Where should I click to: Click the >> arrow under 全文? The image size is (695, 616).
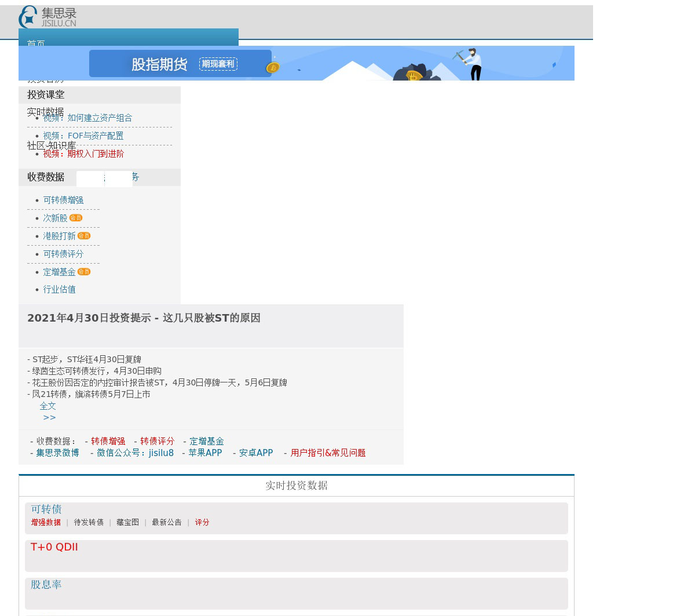point(49,417)
